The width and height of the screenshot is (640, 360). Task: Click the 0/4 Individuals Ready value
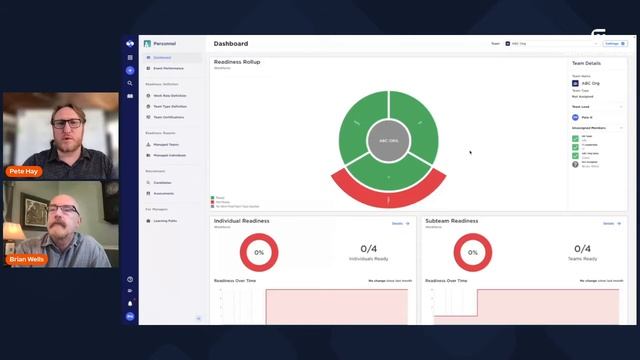pos(369,249)
